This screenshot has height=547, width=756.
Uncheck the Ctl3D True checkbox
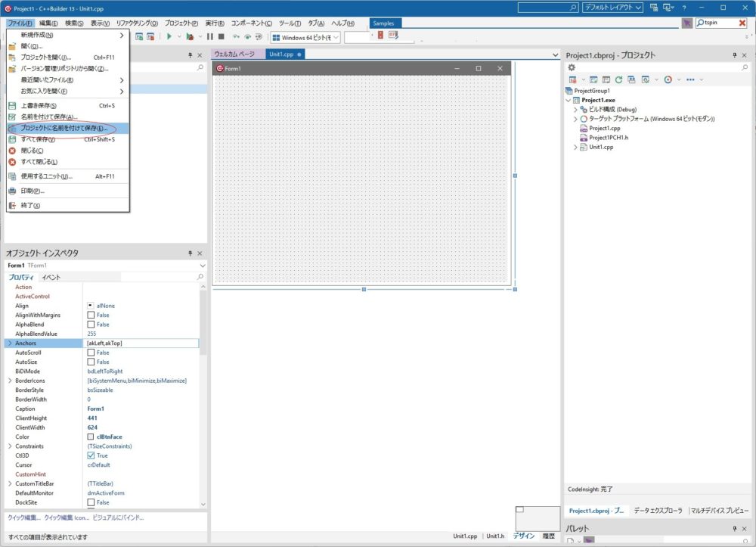pos(91,455)
